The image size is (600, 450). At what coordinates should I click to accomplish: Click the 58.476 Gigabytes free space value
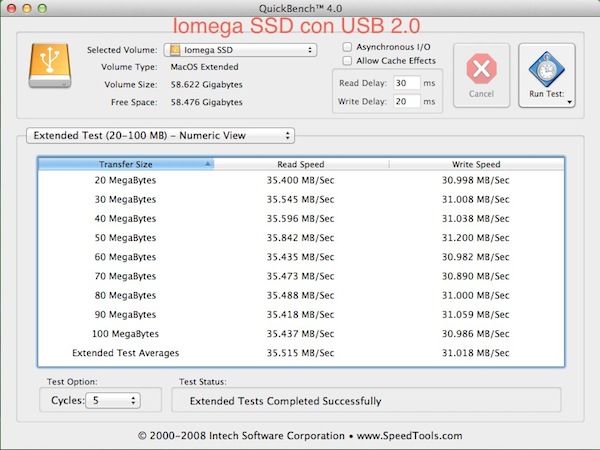click(207, 102)
